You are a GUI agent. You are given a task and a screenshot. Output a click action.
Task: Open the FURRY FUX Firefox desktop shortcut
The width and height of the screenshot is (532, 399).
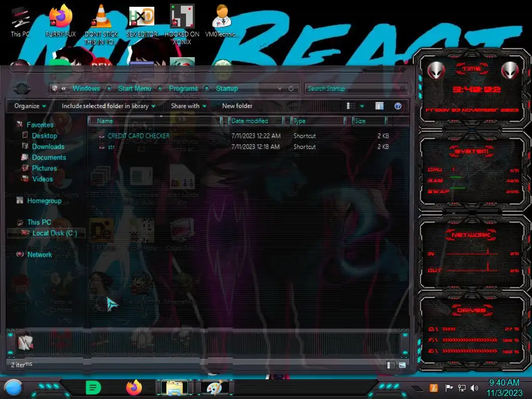pyautogui.click(x=61, y=21)
